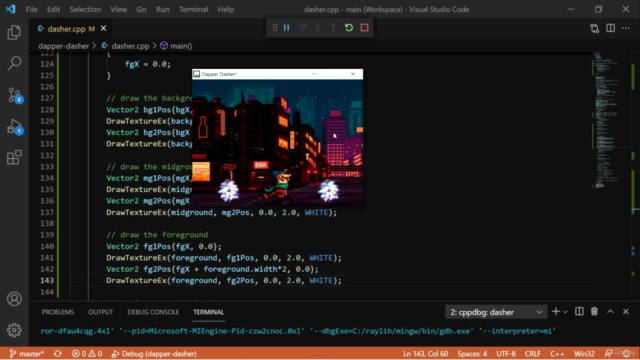This screenshot has width=640, height=360.
Task: Create a new terminal with plus icon
Action: [x=556, y=311]
